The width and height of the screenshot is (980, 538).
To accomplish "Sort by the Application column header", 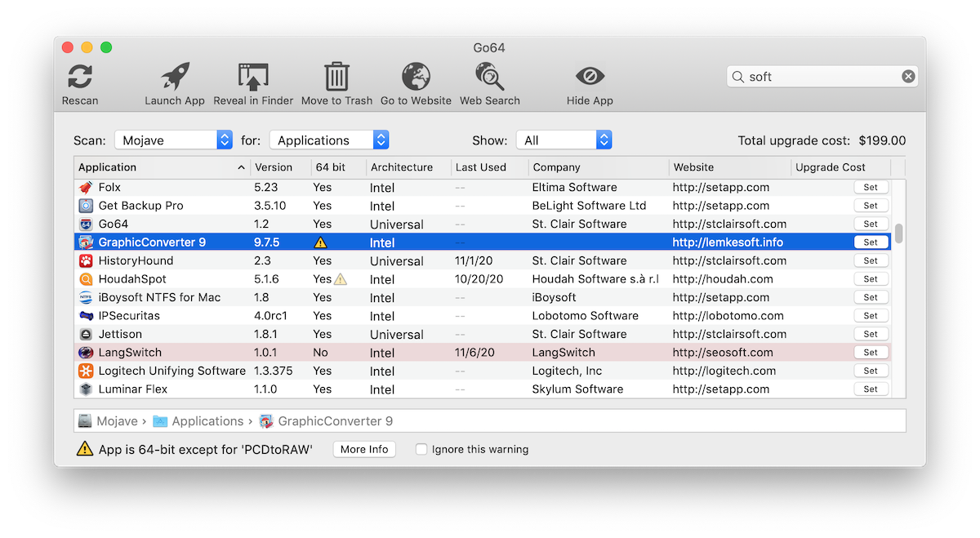I will [x=161, y=167].
